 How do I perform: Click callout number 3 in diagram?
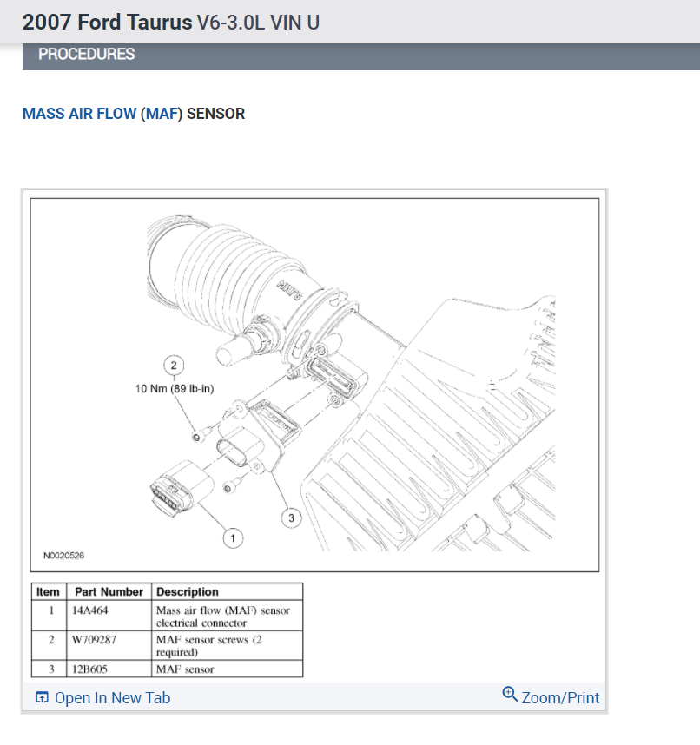point(291,518)
